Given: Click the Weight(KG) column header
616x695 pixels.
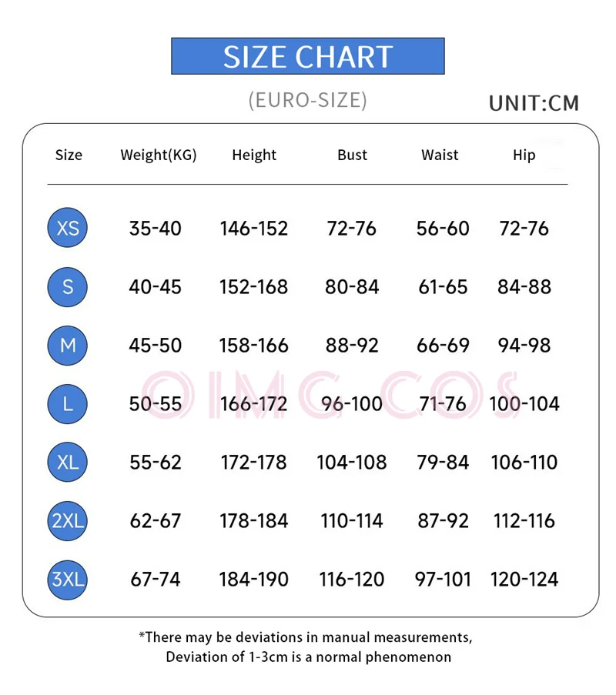Looking at the screenshot, I should click(158, 155).
